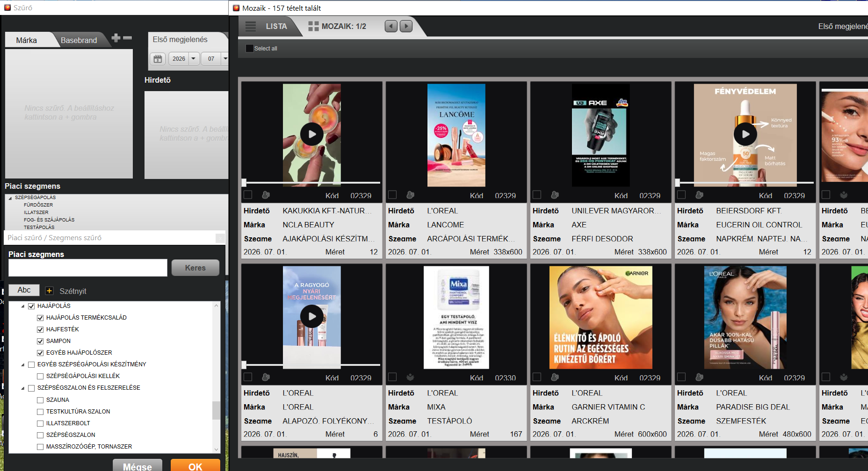Uncheck the HAJÁPOLÁS category checkbox
868x471 pixels.
coord(31,306)
